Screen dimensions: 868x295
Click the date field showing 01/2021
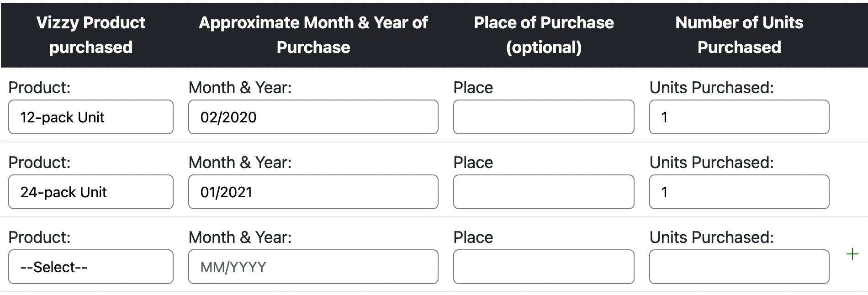point(313,192)
